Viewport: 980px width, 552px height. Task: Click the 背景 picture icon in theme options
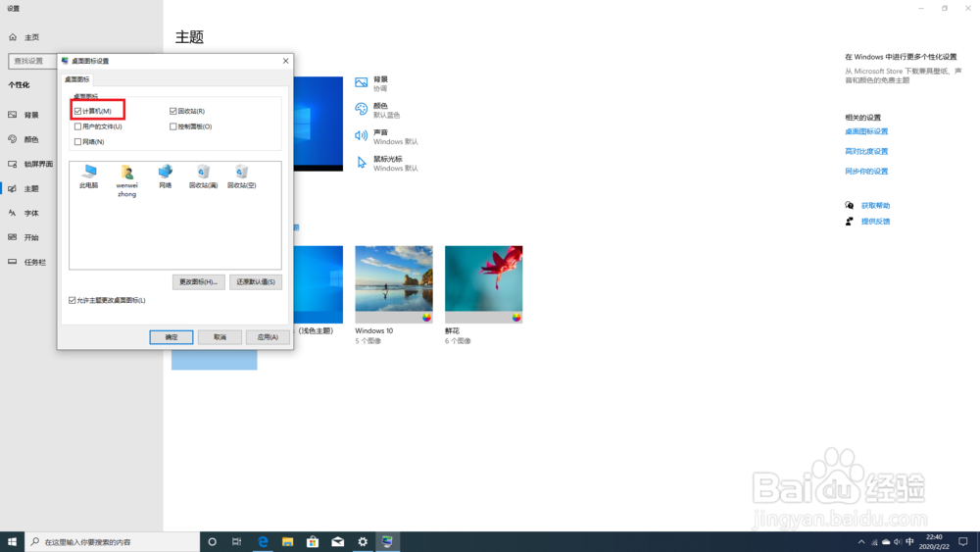[x=362, y=82]
